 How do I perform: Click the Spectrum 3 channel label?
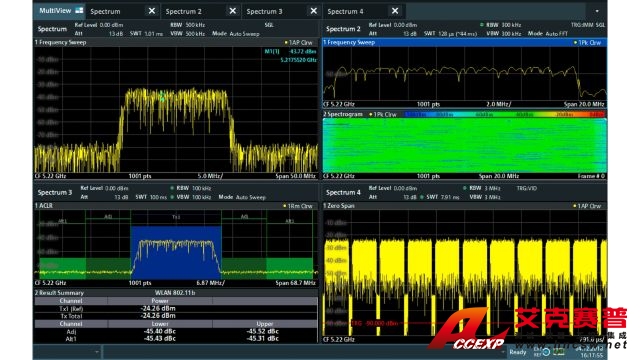(55, 192)
